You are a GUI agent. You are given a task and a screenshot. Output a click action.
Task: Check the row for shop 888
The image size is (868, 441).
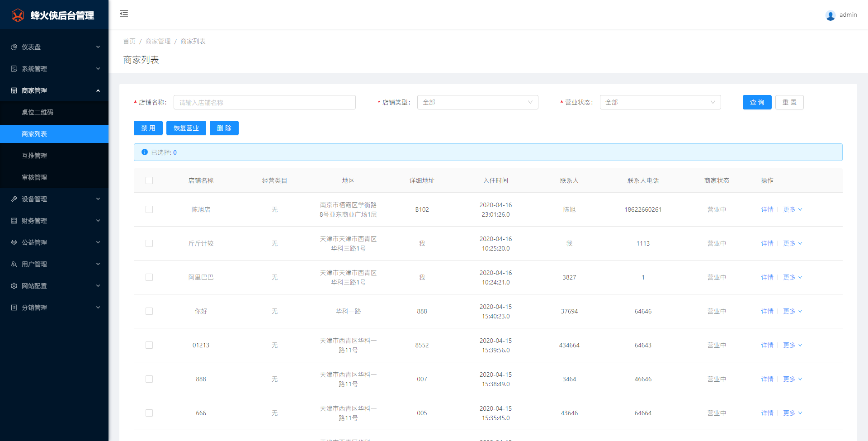tap(149, 379)
